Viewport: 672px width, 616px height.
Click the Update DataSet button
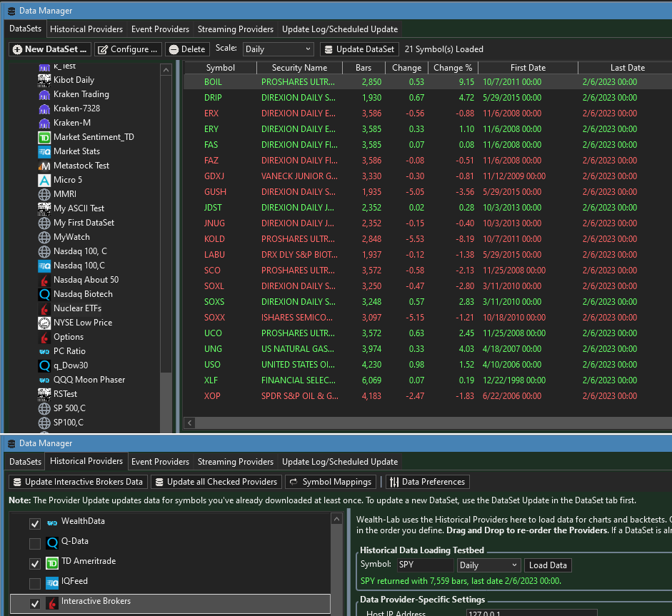click(359, 49)
